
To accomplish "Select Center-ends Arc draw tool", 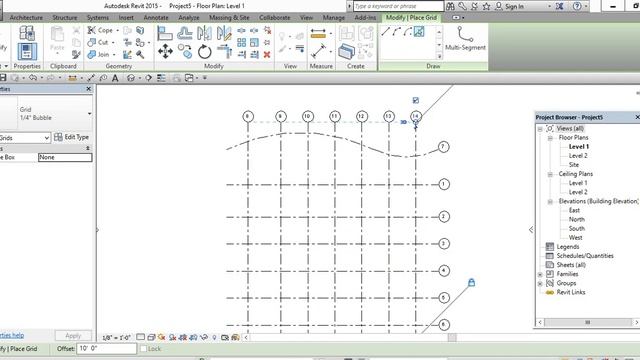I will (x=408, y=31).
